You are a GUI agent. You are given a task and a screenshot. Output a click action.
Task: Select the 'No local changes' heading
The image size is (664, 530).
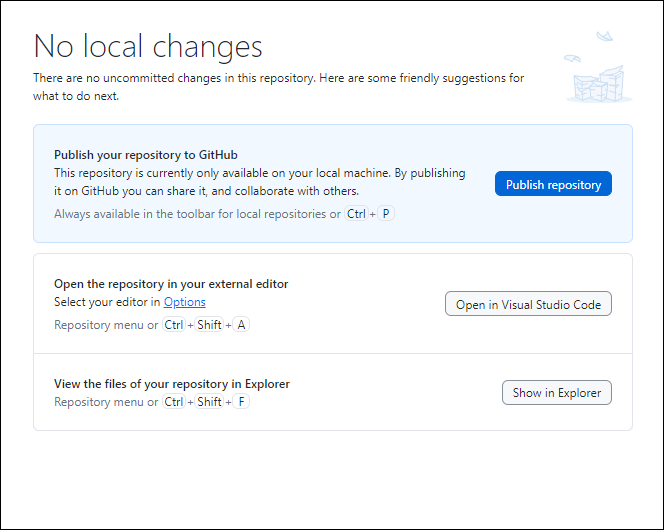click(148, 46)
